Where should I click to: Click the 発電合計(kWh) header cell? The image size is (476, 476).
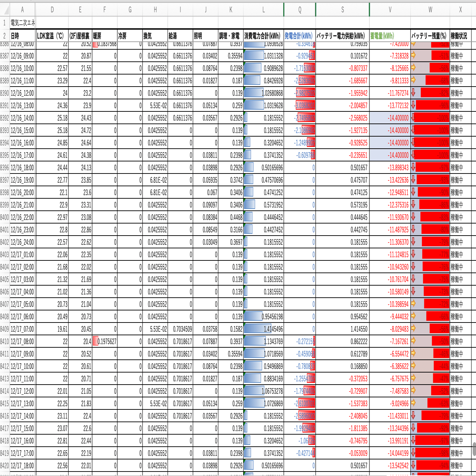click(300, 36)
